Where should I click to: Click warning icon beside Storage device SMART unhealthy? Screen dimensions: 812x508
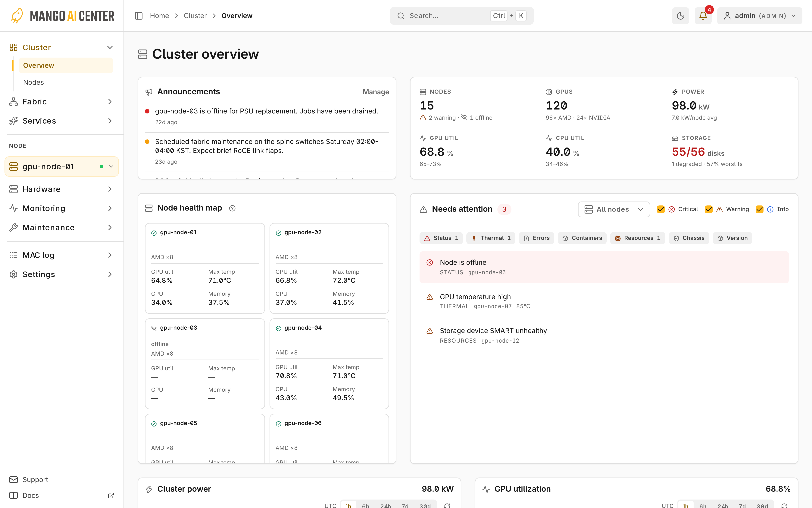click(x=429, y=331)
